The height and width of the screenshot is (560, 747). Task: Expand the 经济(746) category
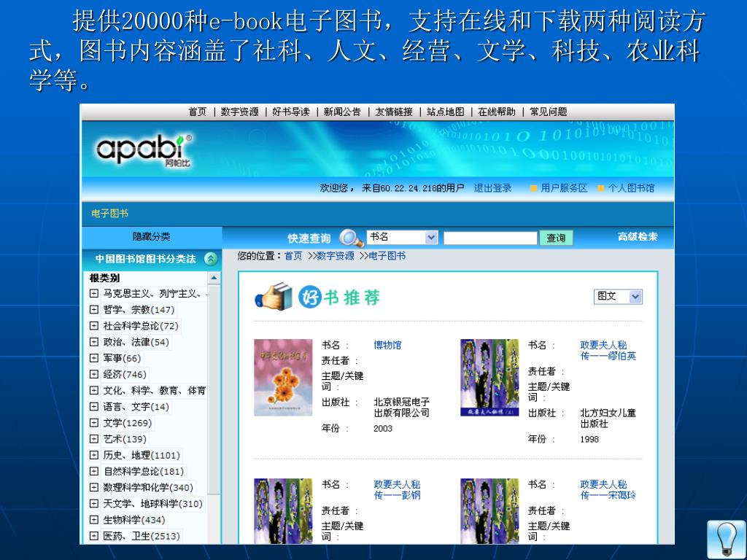coord(94,374)
